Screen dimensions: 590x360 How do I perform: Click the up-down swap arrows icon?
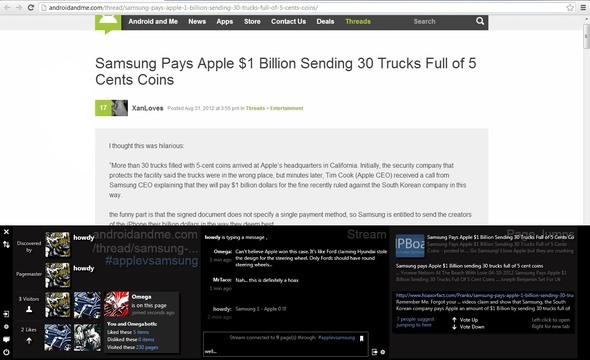coord(6,245)
